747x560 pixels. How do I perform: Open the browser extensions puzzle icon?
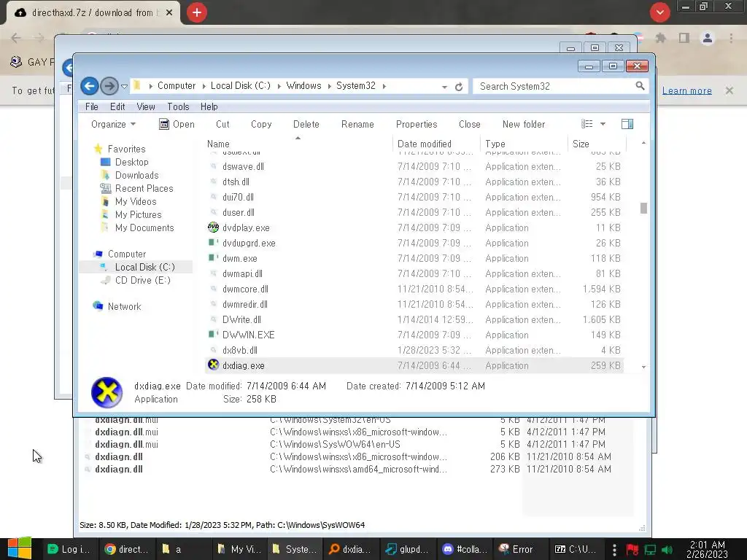pyautogui.click(x=661, y=38)
